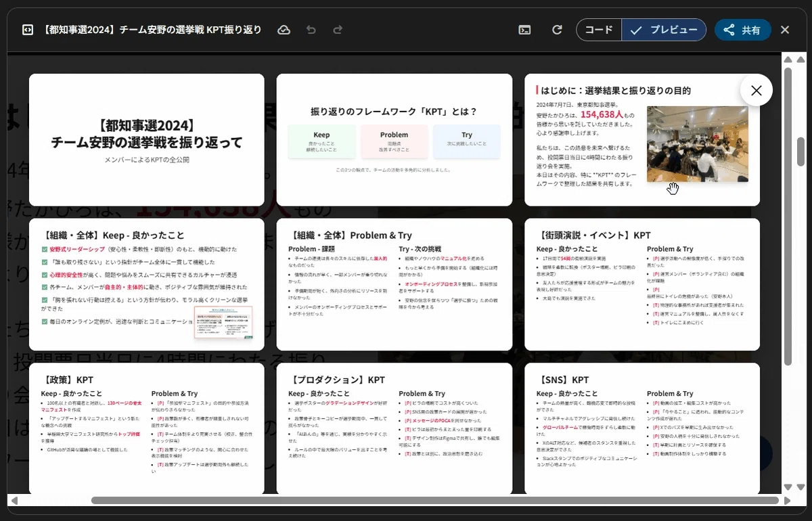Redo with the right curved arrow
Viewport: 812px width, 521px height.
tap(338, 30)
